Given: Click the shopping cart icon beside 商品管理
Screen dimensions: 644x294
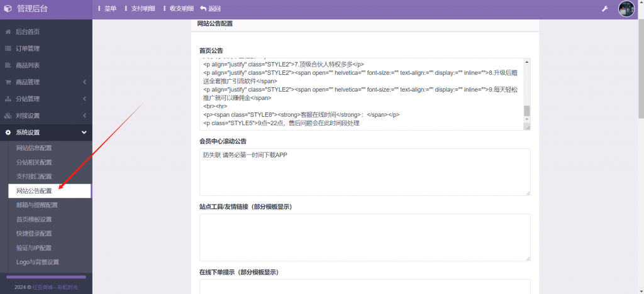Looking at the screenshot, I should tap(8, 82).
